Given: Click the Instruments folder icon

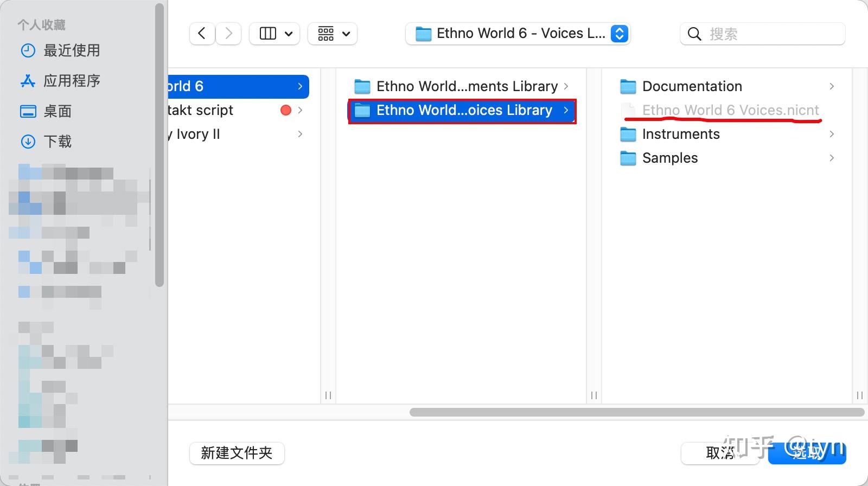Looking at the screenshot, I should (x=628, y=134).
